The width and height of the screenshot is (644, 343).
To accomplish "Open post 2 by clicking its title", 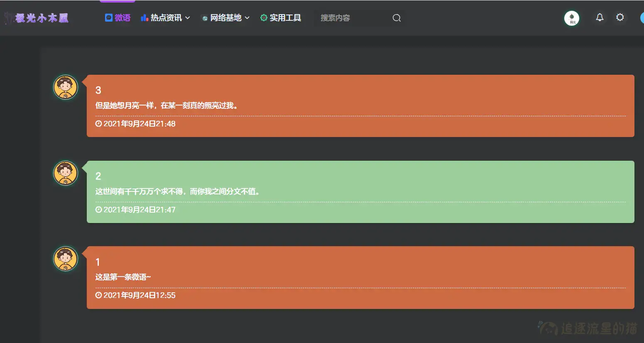I will pos(98,176).
